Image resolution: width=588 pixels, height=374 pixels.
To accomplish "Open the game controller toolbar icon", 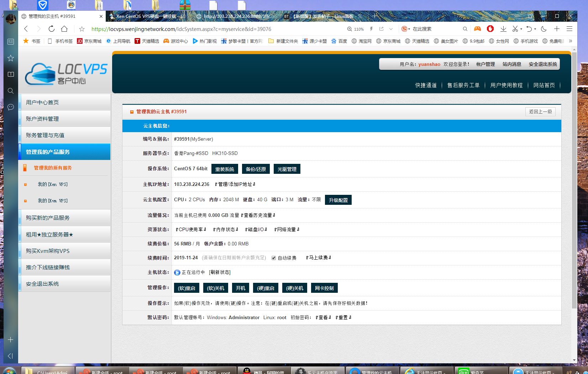I will pyautogui.click(x=477, y=29).
